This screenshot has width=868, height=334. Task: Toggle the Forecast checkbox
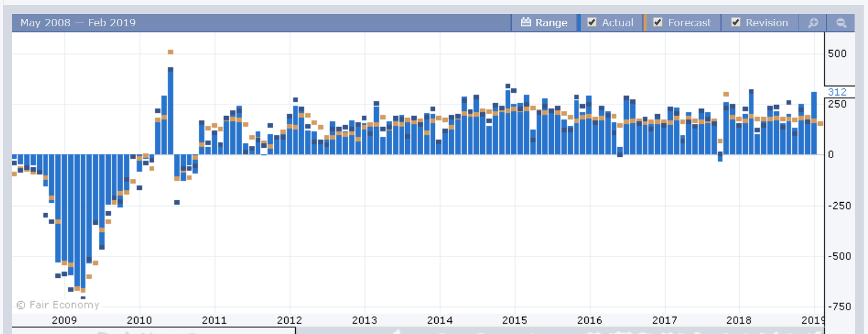click(658, 23)
